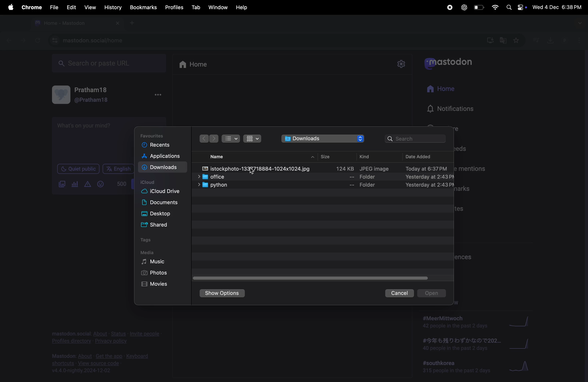This screenshot has height=382, width=588.
Task: Click the bookmark star in address bar
Action: click(517, 41)
